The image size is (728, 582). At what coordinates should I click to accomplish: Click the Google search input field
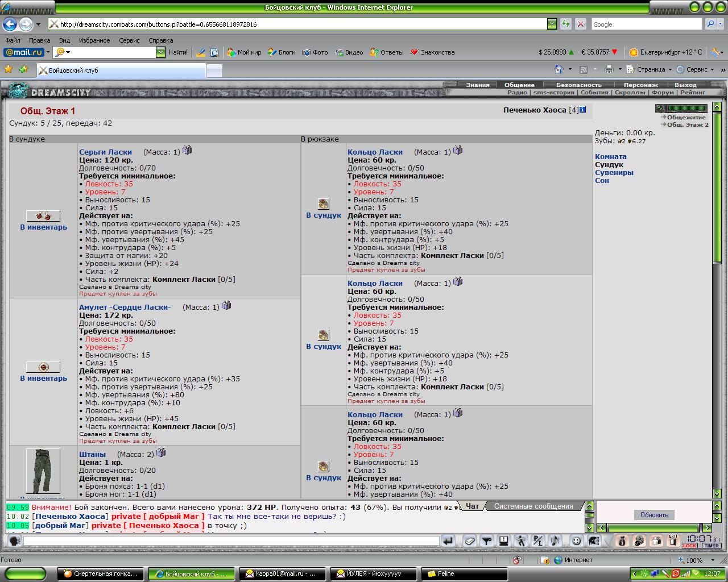[x=646, y=24]
